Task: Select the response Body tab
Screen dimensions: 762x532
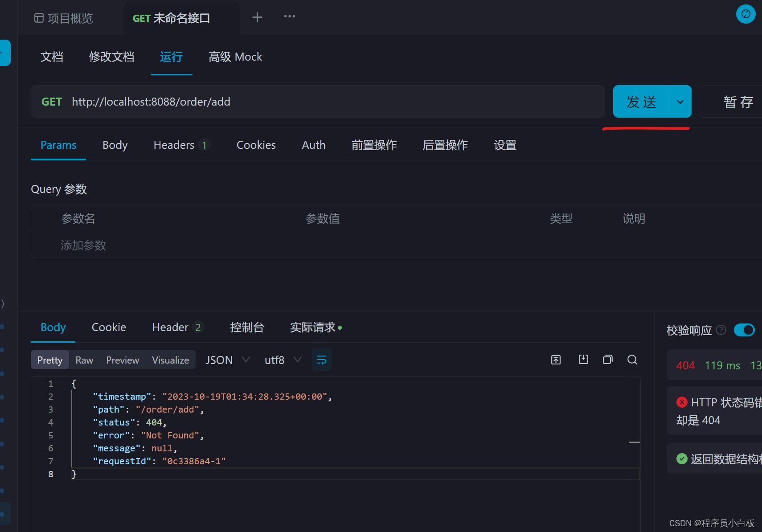Action: click(x=53, y=327)
